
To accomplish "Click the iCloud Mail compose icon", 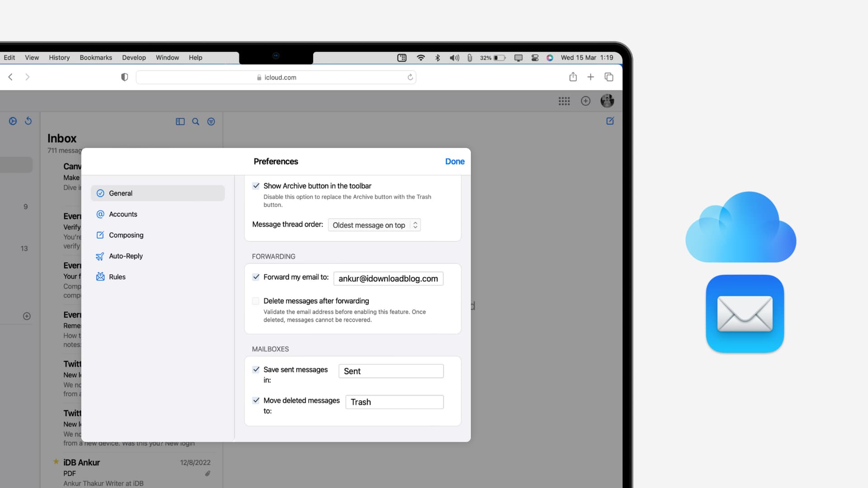I will [x=610, y=121].
